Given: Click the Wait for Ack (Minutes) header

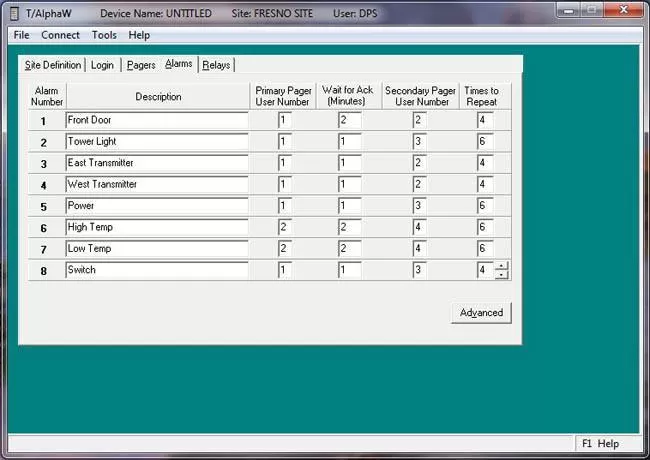Looking at the screenshot, I should click(x=349, y=97).
